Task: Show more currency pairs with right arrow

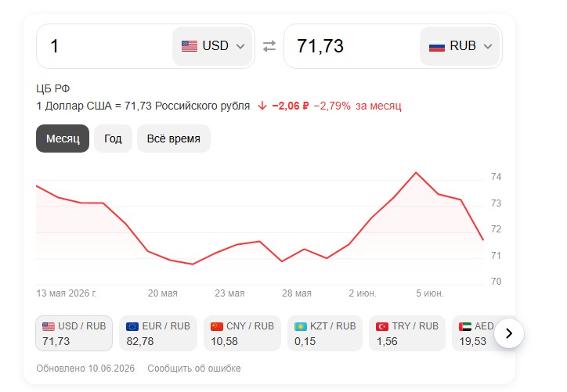Action: pyautogui.click(x=509, y=333)
